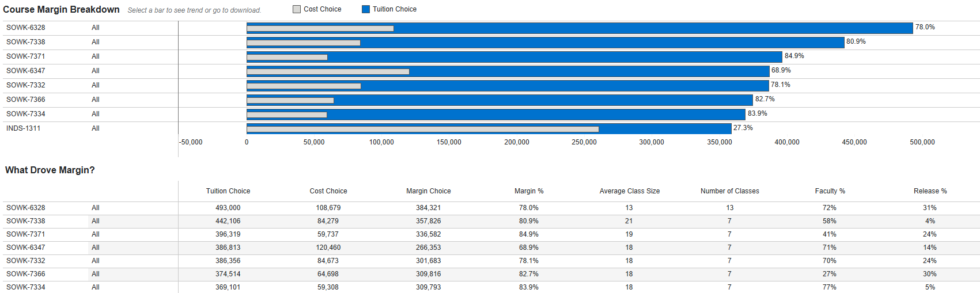This screenshot has height=293, width=980.
Task: Click the Margin % column header
Action: click(x=528, y=191)
